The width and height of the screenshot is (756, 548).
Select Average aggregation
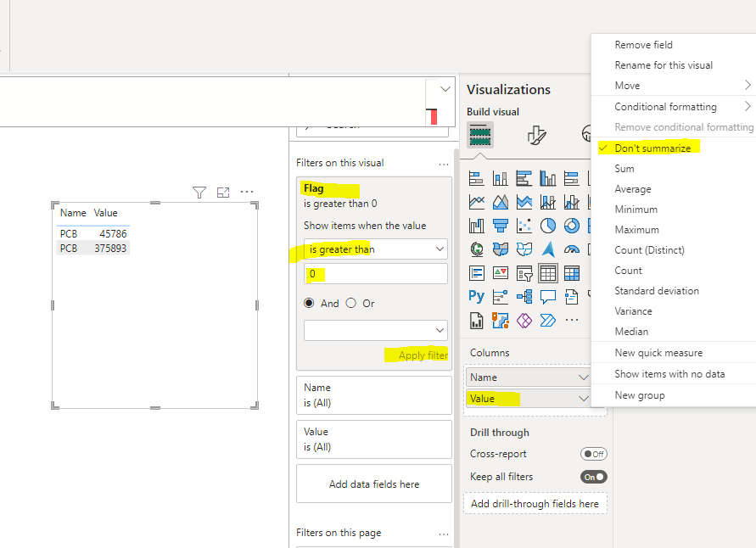[633, 189]
